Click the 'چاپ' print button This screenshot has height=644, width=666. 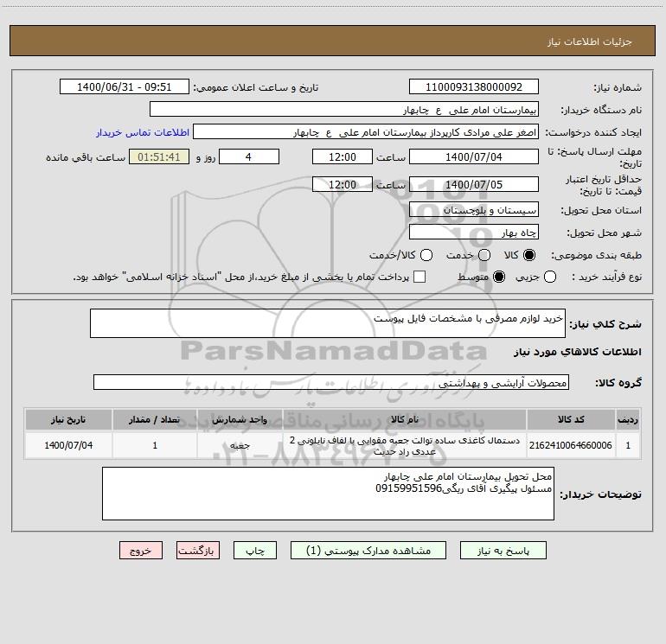(255, 551)
